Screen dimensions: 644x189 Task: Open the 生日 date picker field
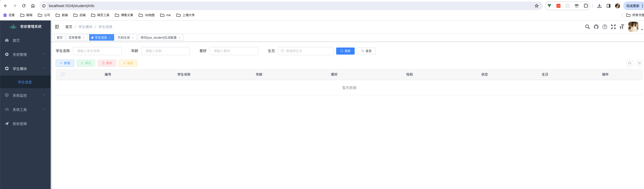pyautogui.click(x=306, y=51)
